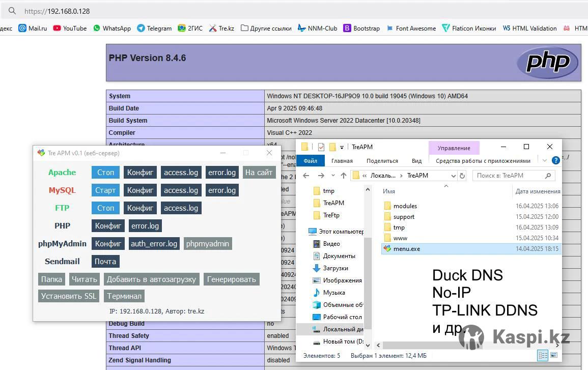Open the HTML Validation bookmark
Image resolution: width=588 pixels, height=370 pixels.
point(529,28)
